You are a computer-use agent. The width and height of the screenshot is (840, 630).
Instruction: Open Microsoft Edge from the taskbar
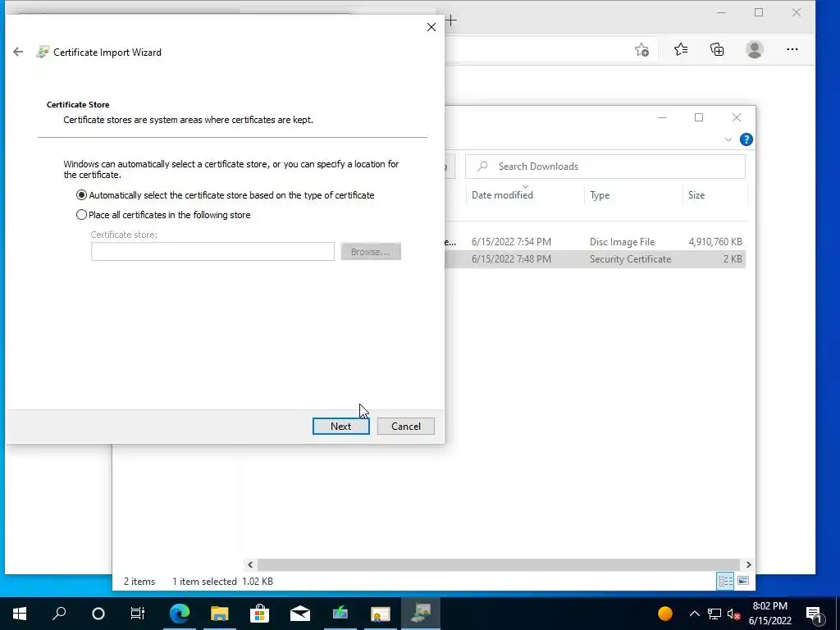(180, 614)
